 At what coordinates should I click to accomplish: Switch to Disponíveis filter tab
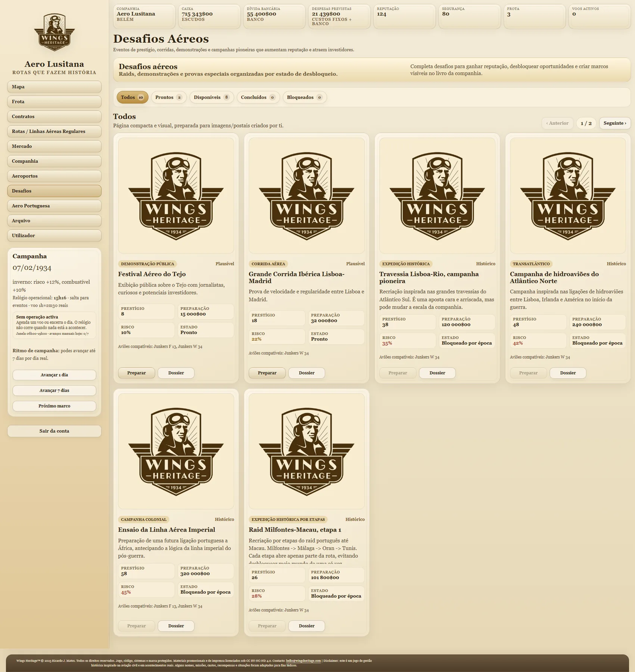click(x=212, y=97)
